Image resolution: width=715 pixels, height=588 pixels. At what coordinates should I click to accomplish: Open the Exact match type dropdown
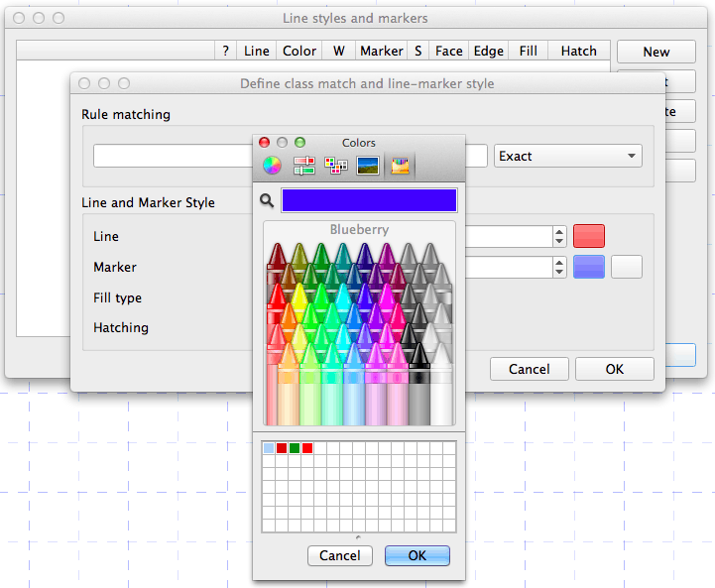(567, 156)
